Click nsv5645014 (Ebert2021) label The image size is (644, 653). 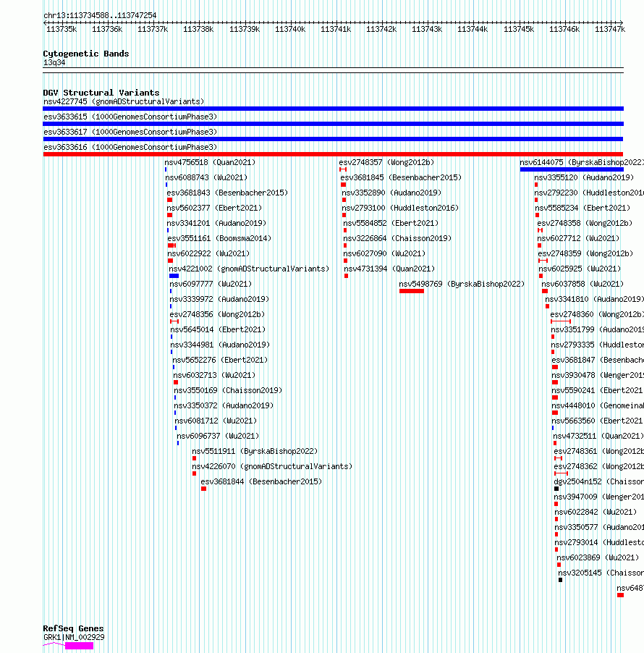[x=218, y=329]
